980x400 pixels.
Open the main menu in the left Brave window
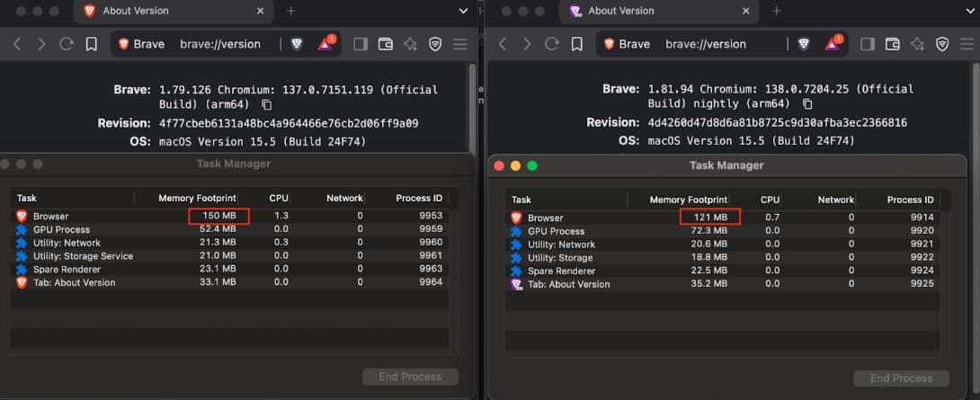click(x=460, y=44)
